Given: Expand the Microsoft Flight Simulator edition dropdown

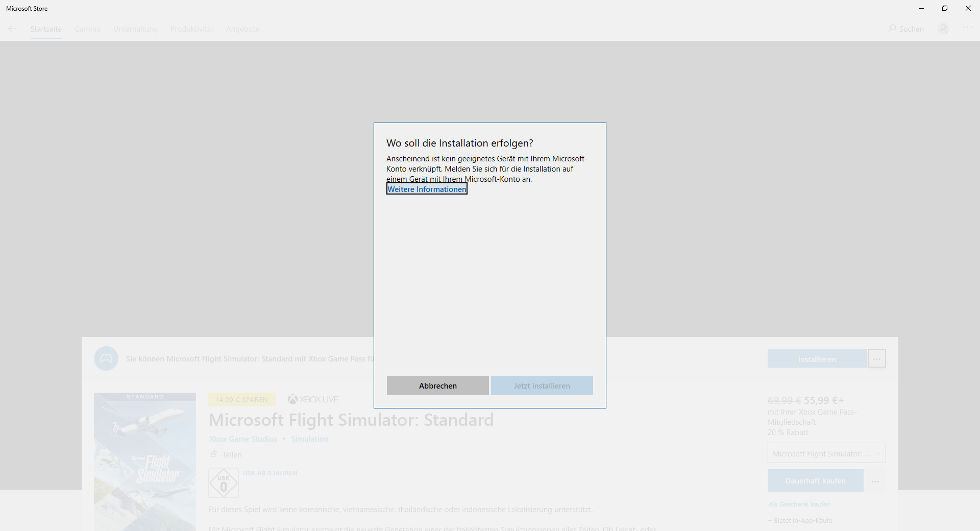Looking at the screenshot, I should click(x=826, y=453).
